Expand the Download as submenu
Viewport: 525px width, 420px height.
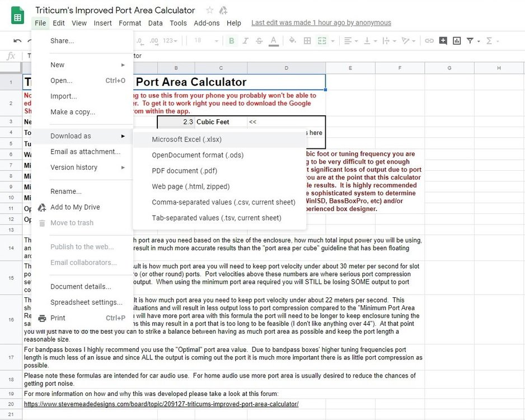82,136
